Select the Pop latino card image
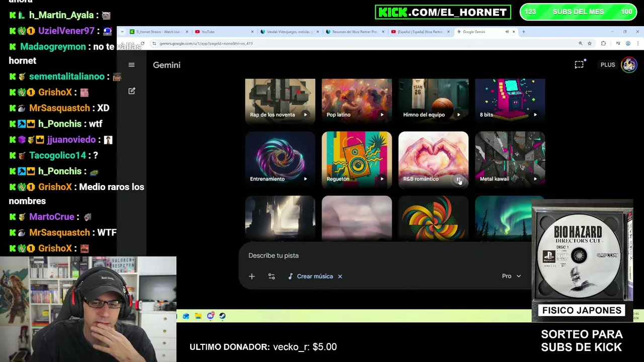Screen dimensions: 644x362 tap(357, 101)
